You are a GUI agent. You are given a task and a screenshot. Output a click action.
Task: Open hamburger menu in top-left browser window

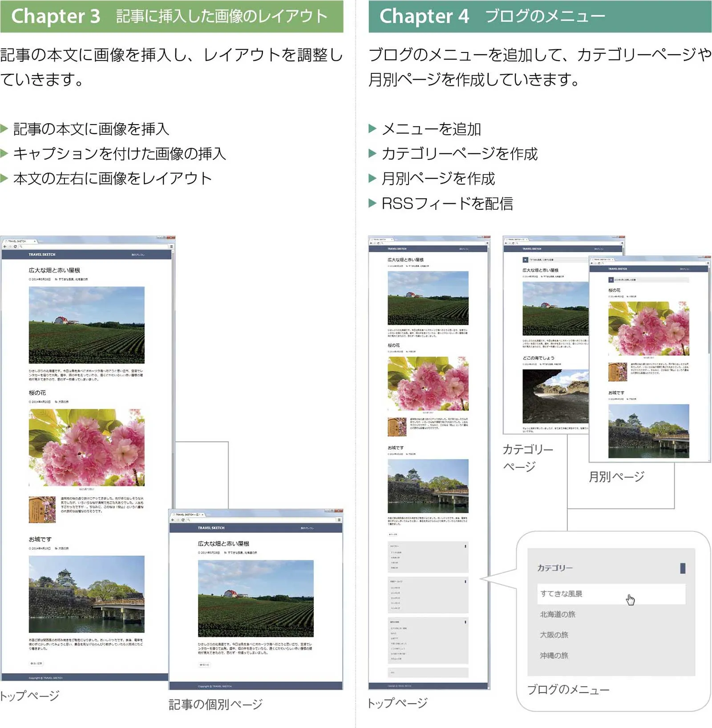(x=171, y=246)
